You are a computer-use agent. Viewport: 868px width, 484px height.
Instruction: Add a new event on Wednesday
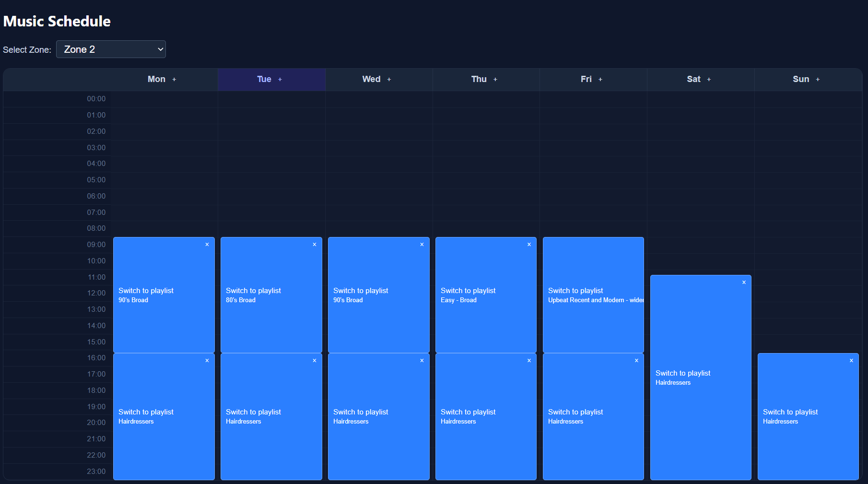tap(389, 80)
